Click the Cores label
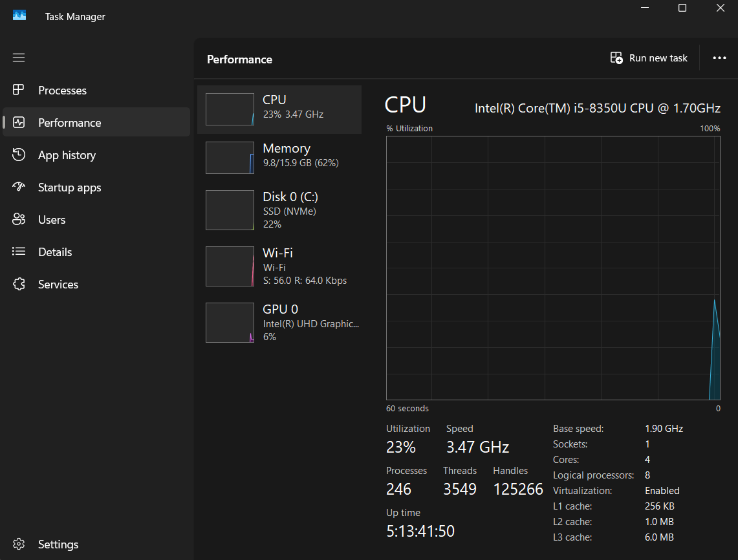This screenshot has height=560, width=738. click(x=566, y=460)
